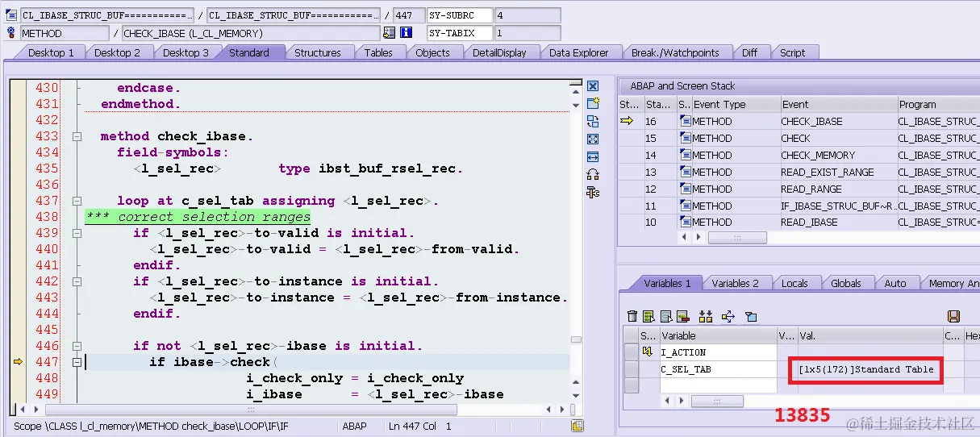Viewport: 980px width, 437px height.
Task: Switch to DetailDisplay tab
Action: point(499,52)
